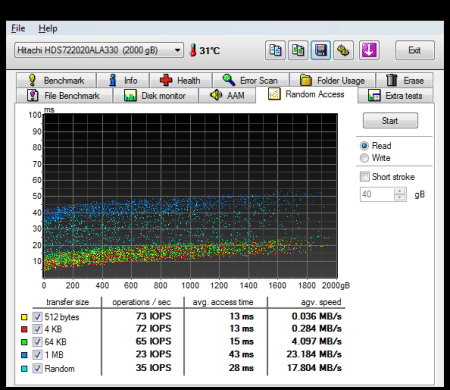
Task: Open the Disk monitor tab
Action: point(155,96)
